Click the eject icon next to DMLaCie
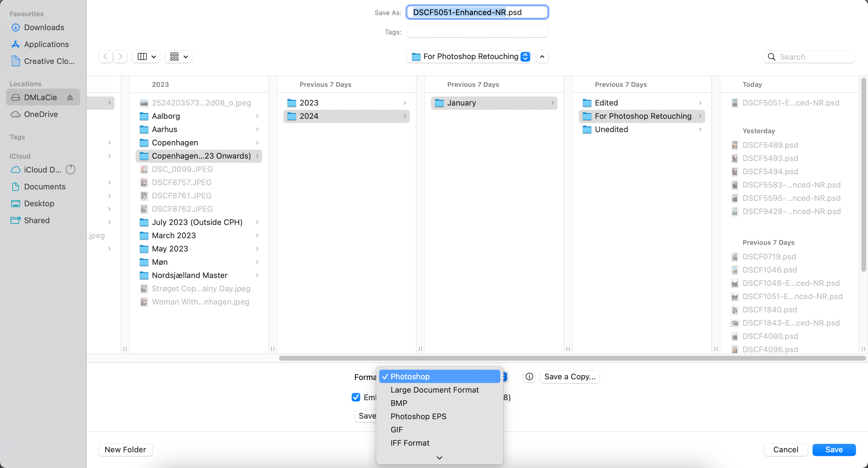The image size is (868, 468). [70, 97]
